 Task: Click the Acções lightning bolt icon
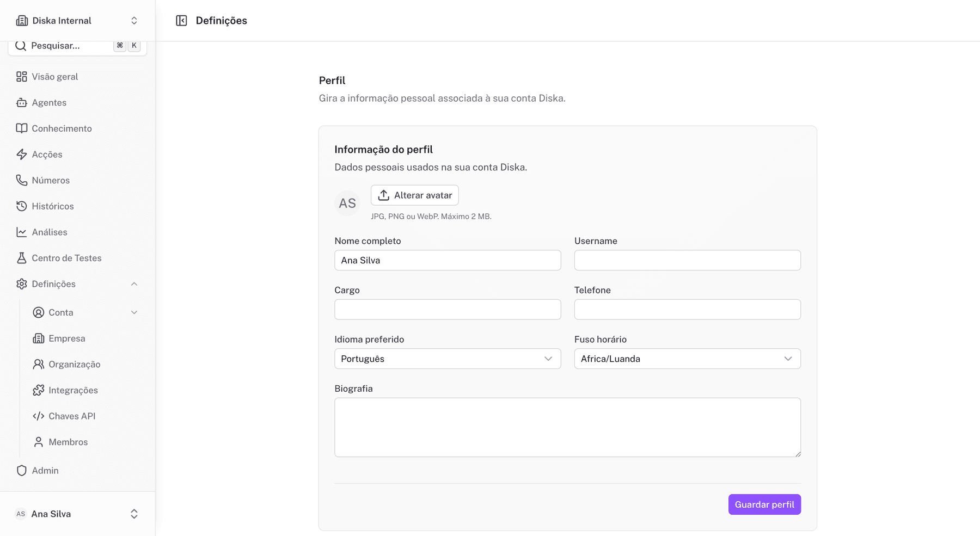pos(22,155)
